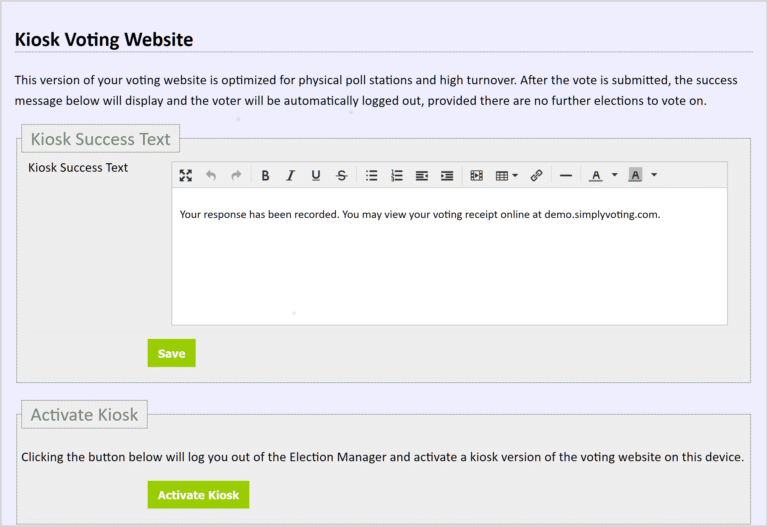
Task: Click the 'Your response has been recorded' text
Action: pyautogui.click(x=259, y=215)
